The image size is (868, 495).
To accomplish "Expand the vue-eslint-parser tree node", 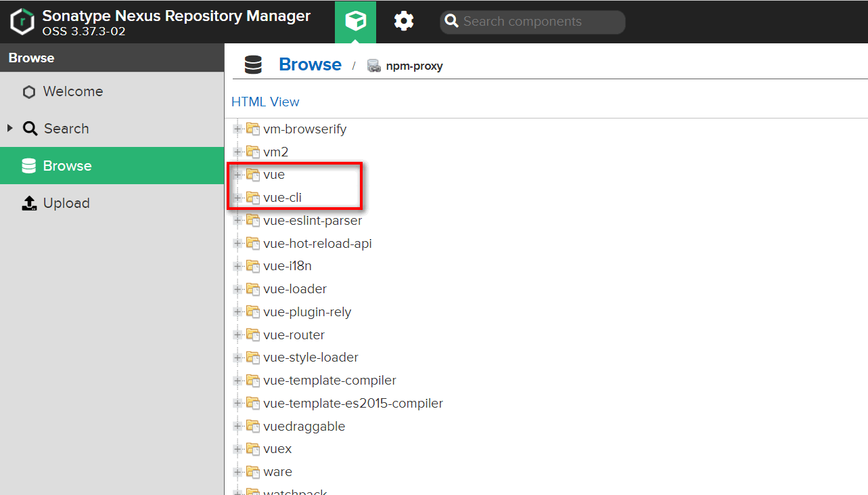I will [237, 220].
